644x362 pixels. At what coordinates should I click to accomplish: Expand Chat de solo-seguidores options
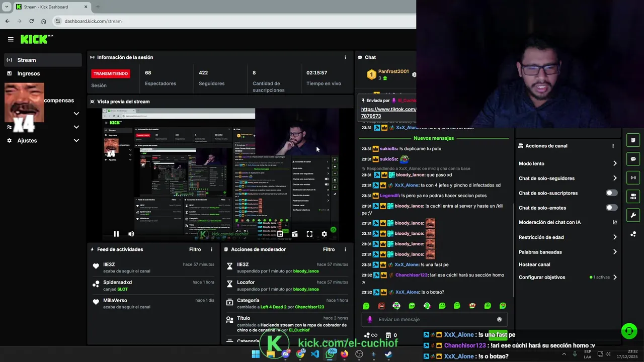coord(615,178)
